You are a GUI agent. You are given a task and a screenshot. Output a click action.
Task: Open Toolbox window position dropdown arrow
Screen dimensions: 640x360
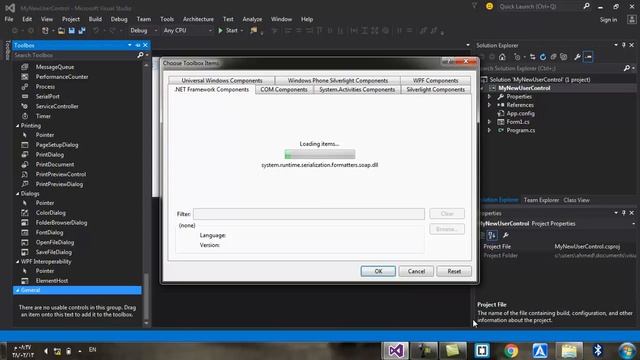click(129, 45)
